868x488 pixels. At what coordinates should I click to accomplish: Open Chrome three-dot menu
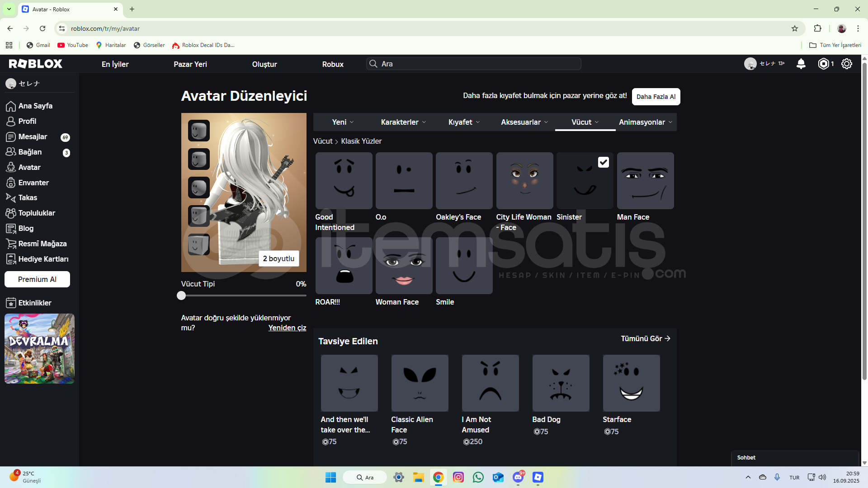(x=858, y=28)
